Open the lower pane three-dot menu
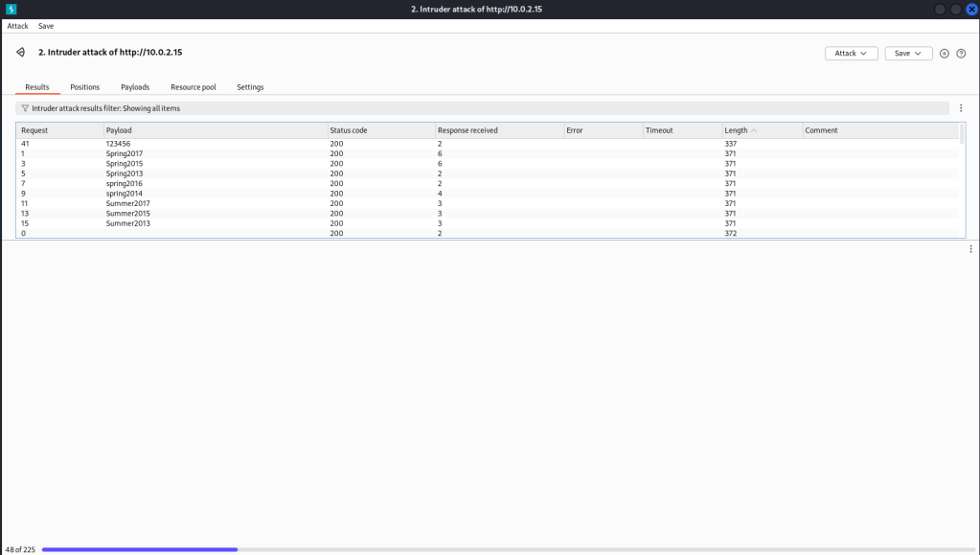This screenshot has height=555, width=980. tap(970, 249)
